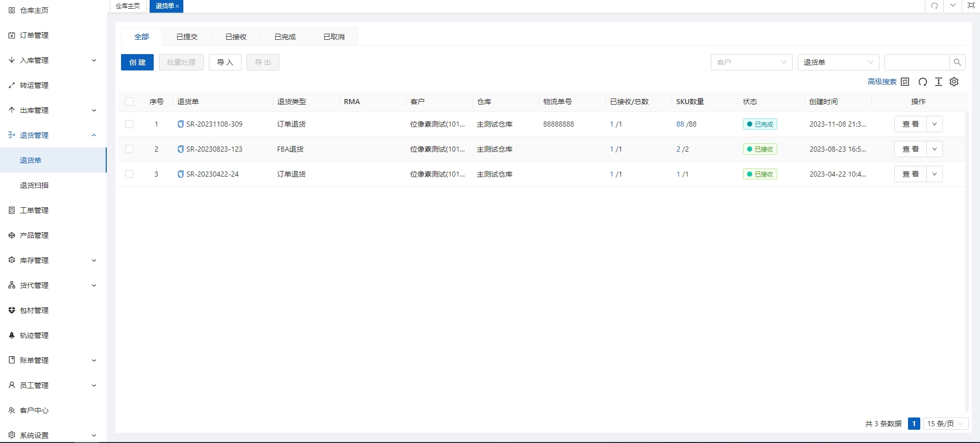Expand the 出库管理 menu chevron
This screenshot has width=980, height=443.
point(94,110)
